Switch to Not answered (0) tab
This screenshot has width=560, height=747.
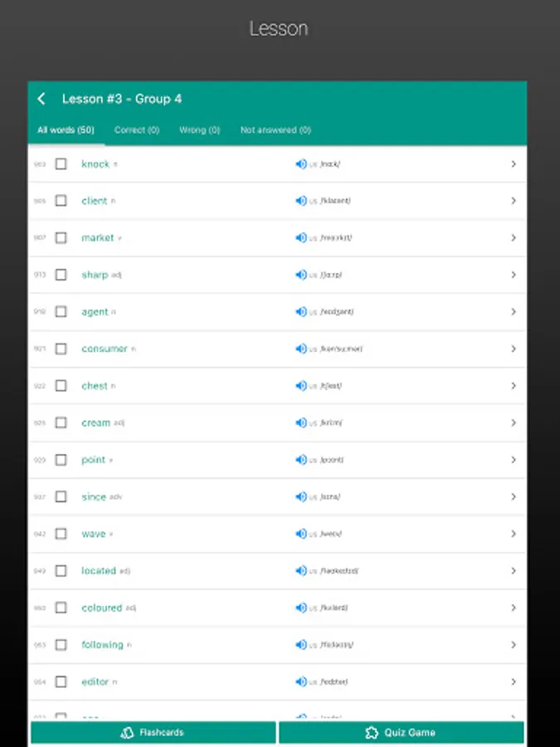point(275,130)
